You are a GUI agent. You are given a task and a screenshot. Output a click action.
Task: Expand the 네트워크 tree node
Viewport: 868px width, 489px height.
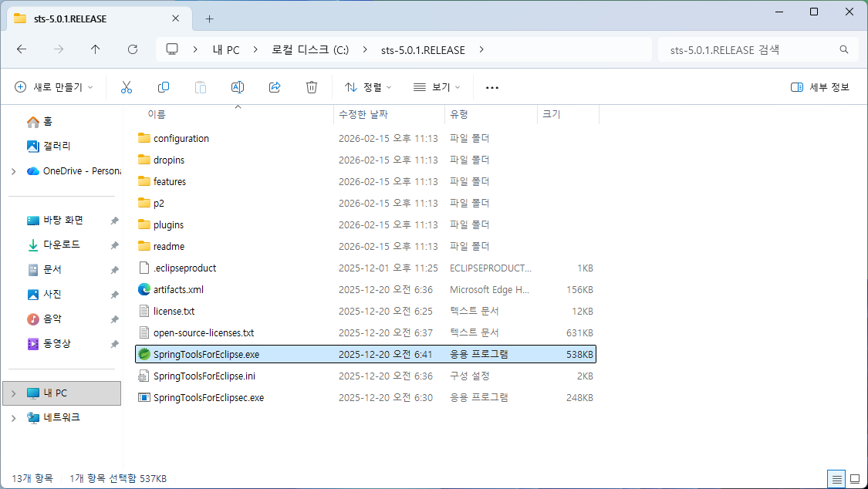13,418
